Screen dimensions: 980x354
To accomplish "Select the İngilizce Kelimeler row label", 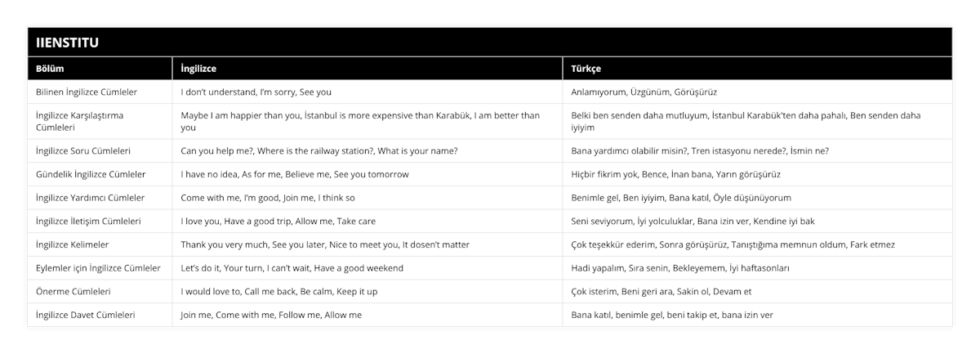I will (73, 244).
